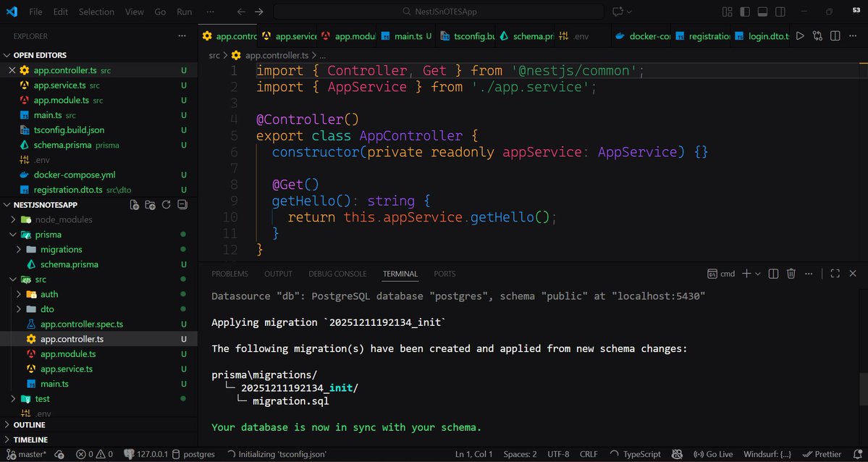This screenshot has width=868, height=462.
Task: Open the View menu
Action: click(134, 12)
